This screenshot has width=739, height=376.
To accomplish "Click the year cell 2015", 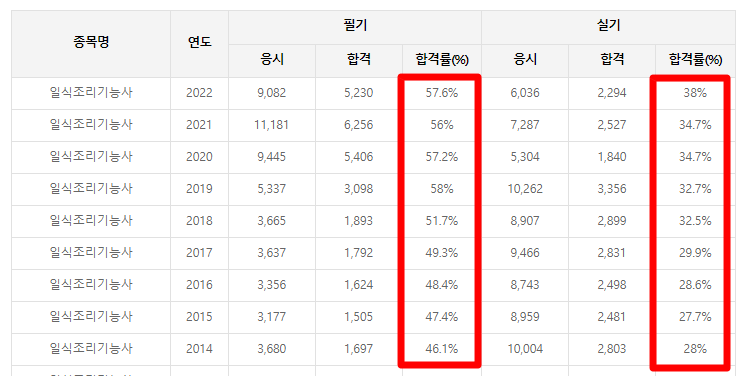I will click(x=199, y=317).
